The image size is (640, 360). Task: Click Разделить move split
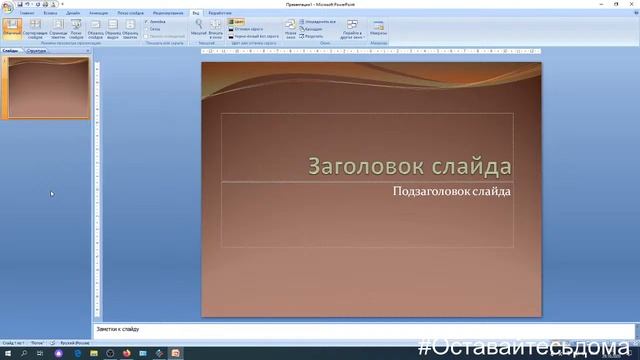pyautogui.click(x=311, y=36)
